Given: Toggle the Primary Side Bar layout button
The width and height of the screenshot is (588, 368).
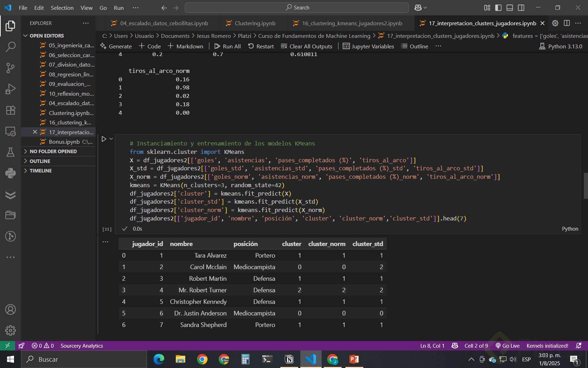Looking at the screenshot, I should coord(498,8).
